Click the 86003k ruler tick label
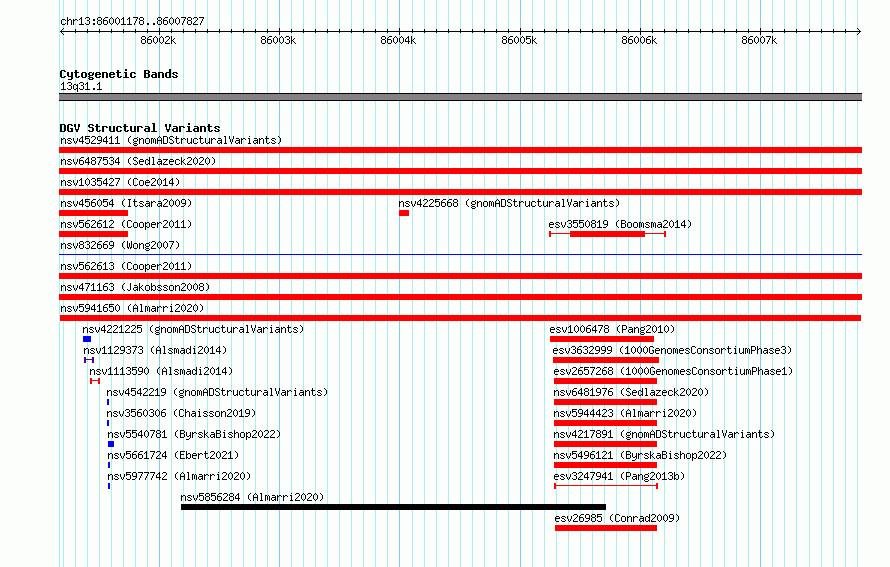The image size is (890, 567). [x=278, y=40]
